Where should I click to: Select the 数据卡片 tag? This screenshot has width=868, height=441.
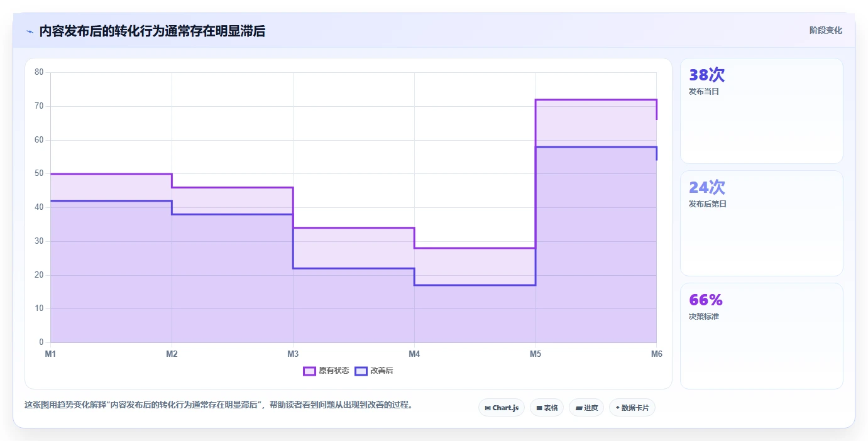pos(632,408)
